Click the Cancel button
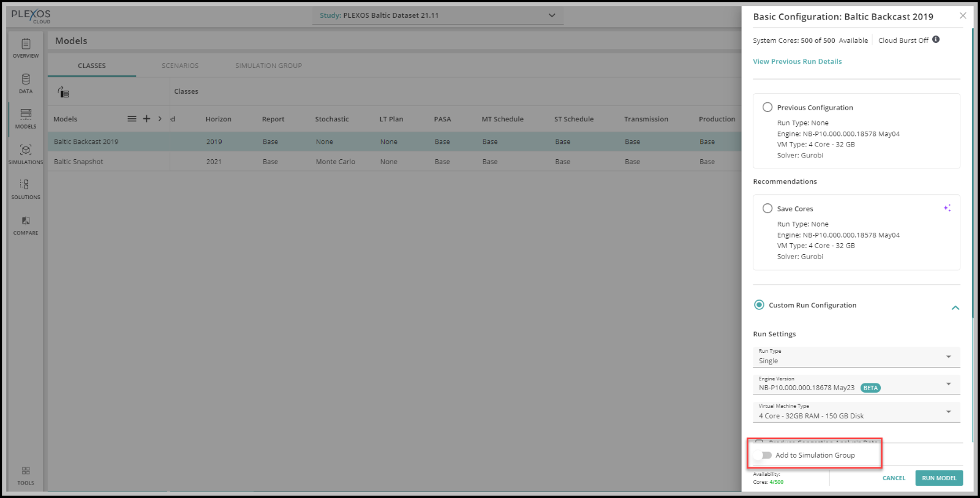This screenshot has height=498, width=980. 894,478
